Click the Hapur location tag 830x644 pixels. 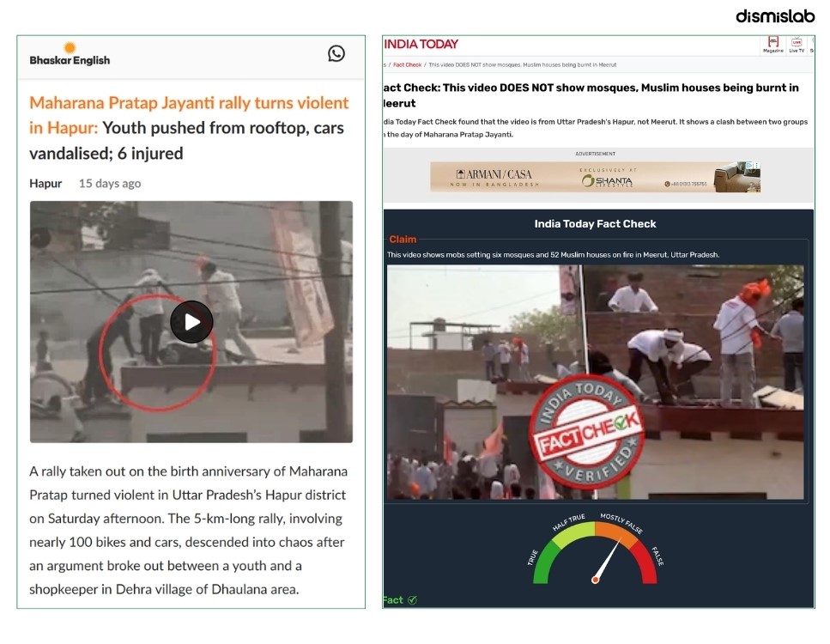pyautogui.click(x=45, y=183)
